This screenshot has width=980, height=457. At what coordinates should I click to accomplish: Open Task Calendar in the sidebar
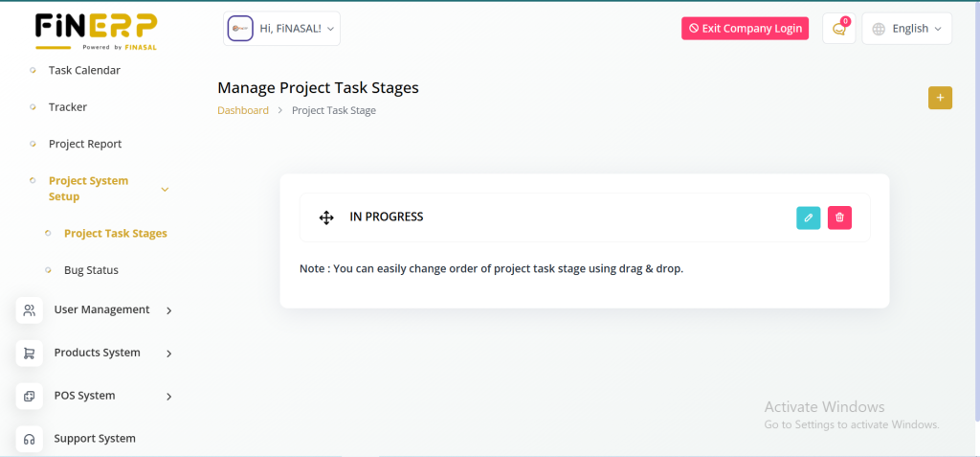[x=84, y=70]
